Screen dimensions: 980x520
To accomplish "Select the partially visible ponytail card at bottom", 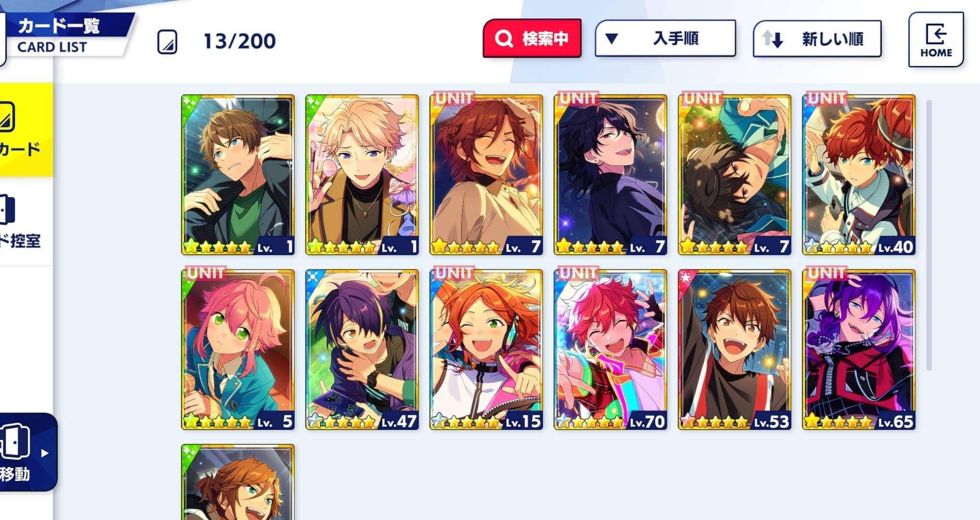I will [238, 482].
